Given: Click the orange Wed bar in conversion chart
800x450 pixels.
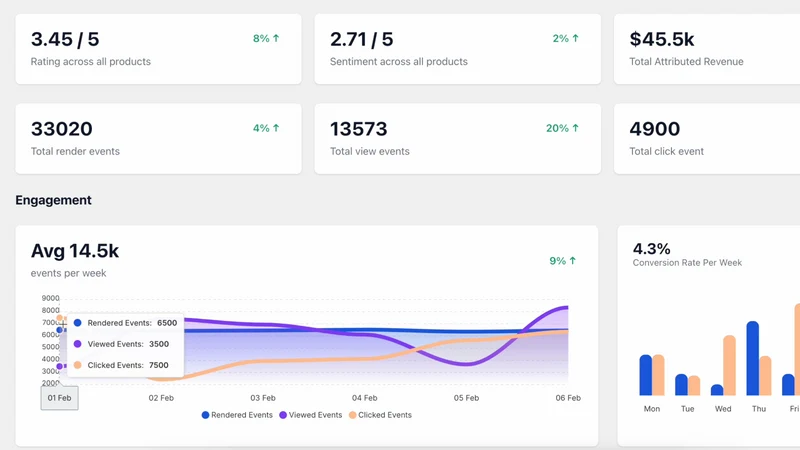Looking at the screenshot, I should [x=730, y=365].
